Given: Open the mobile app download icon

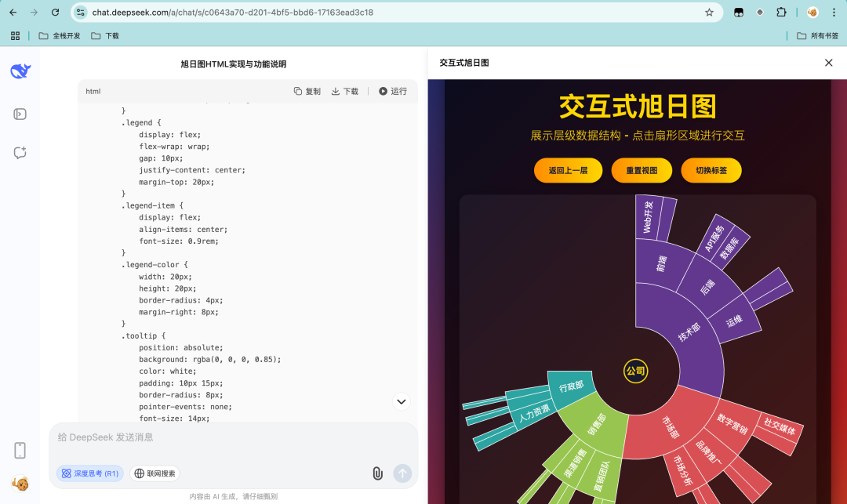Looking at the screenshot, I should click(20, 450).
